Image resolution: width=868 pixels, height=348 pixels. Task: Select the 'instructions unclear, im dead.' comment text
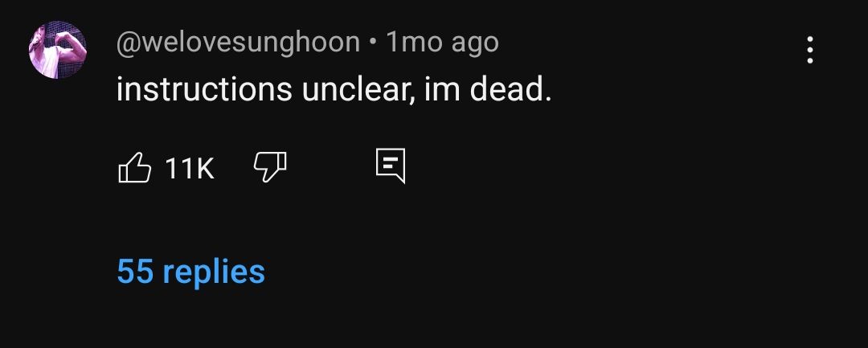334,89
